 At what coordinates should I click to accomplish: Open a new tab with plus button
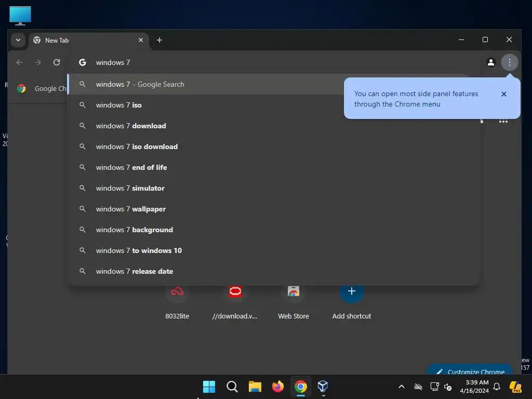click(159, 40)
